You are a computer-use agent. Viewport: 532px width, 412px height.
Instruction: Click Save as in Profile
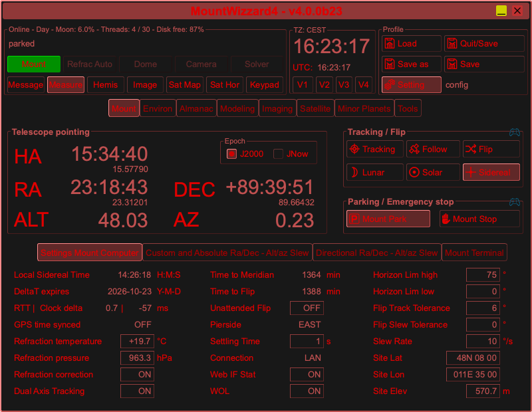[411, 64]
